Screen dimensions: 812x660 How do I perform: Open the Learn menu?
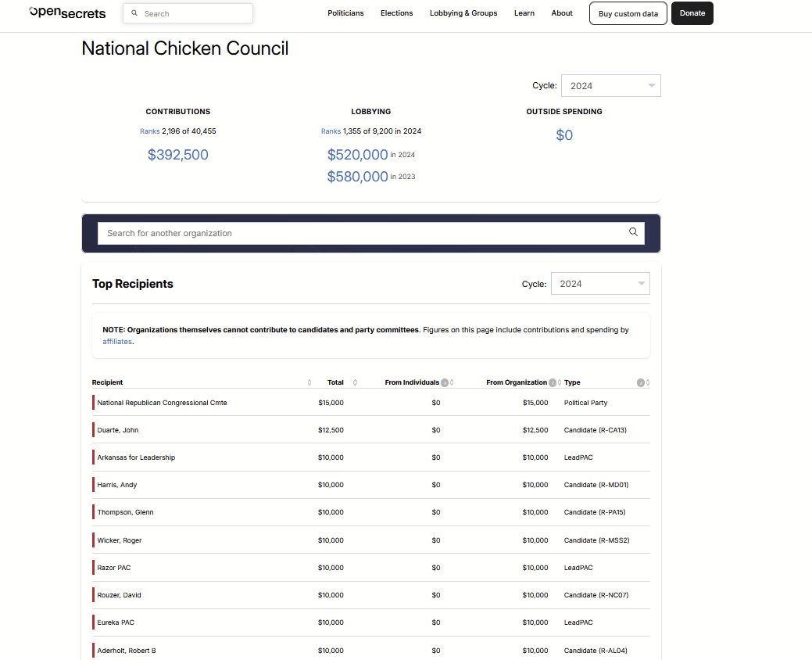click(524, 13)
